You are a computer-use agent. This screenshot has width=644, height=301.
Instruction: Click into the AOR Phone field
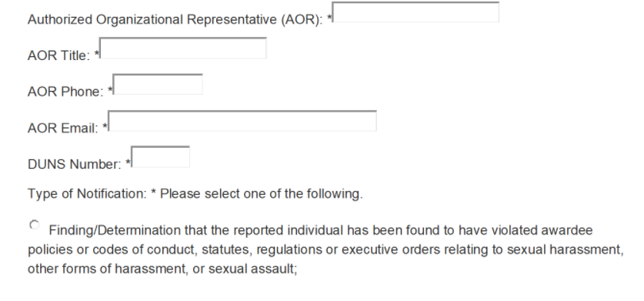[x=158, y=85]
